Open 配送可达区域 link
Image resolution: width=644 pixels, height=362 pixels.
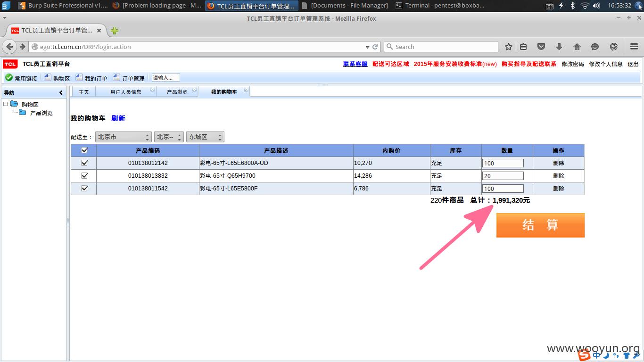coord(391,64)
